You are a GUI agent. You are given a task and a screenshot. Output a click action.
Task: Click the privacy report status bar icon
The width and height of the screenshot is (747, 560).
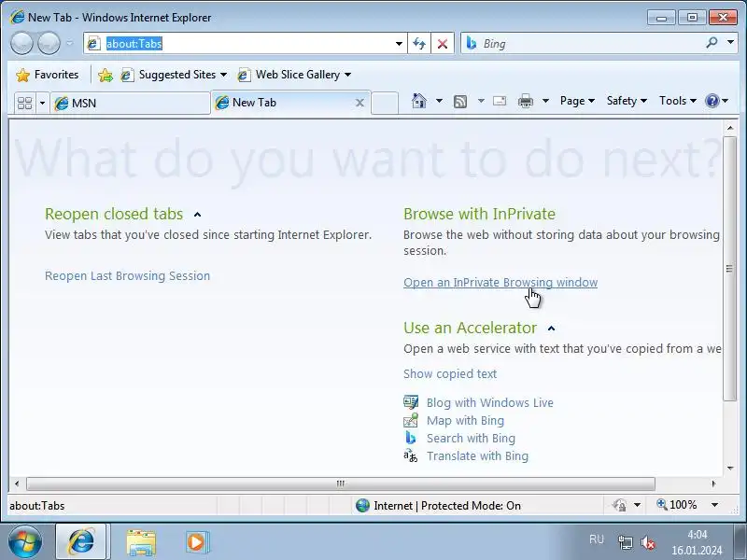tap(619, 505)
